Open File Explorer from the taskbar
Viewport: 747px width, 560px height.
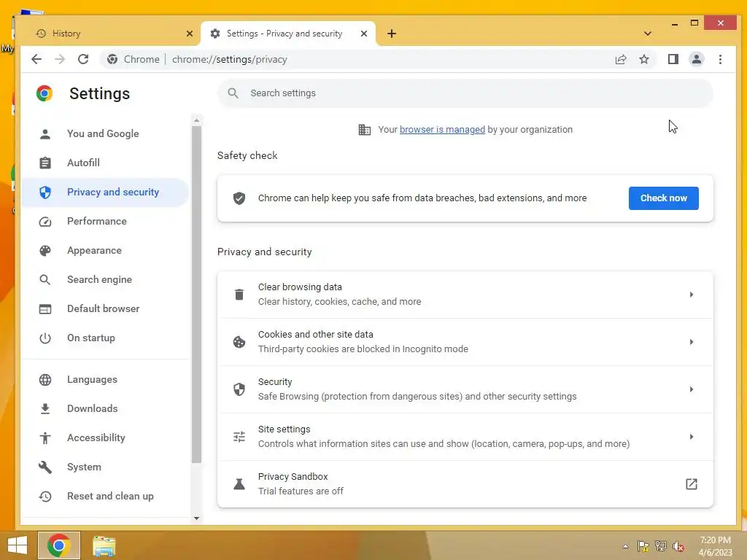(x=104, y=546)
